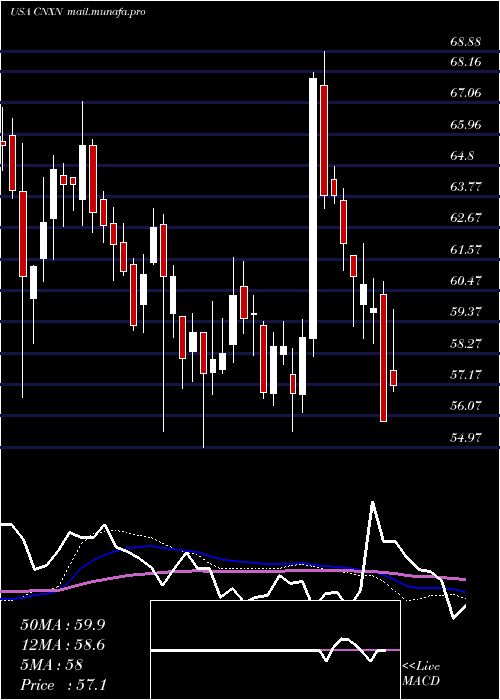500x700 pixels.
Task: Select the MACD inset panel
Action: pyautogui.click(x=275, y=650)
